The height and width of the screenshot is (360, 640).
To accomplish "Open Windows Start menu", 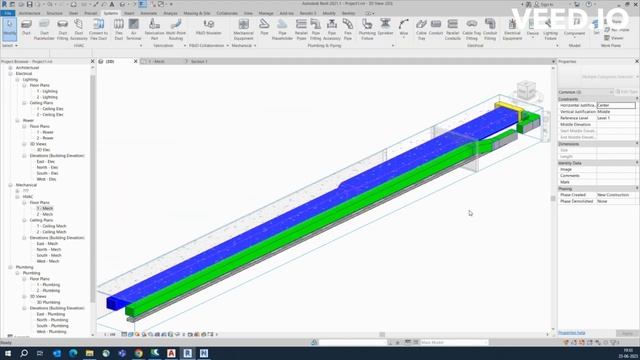I will click(8, 353).
